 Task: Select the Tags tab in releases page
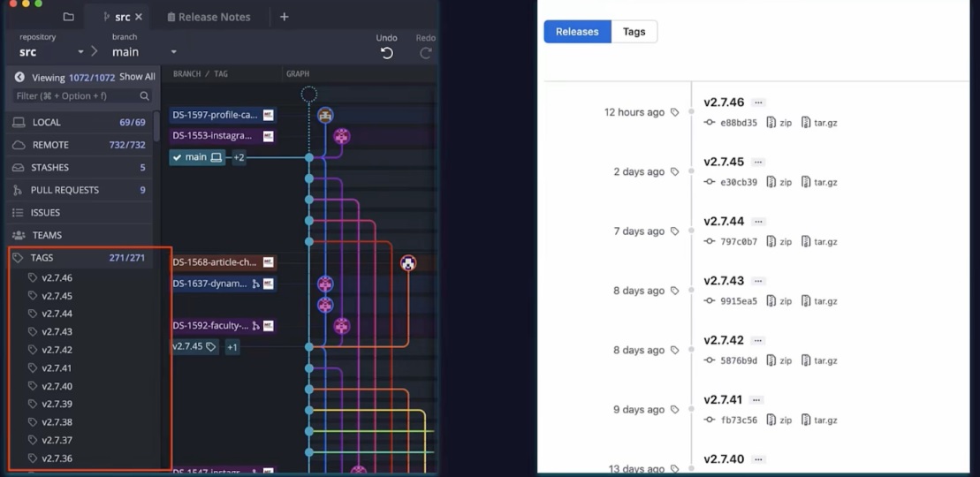(634, 32)
